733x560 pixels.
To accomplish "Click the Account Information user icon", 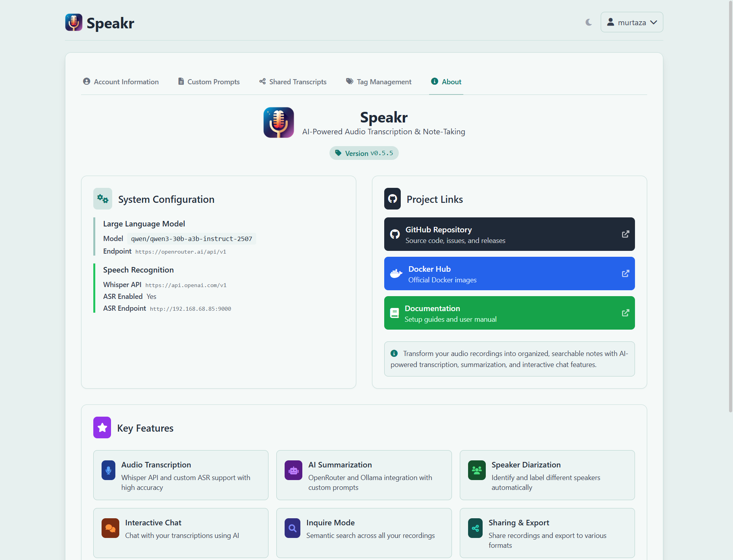I will pos(87,81).
